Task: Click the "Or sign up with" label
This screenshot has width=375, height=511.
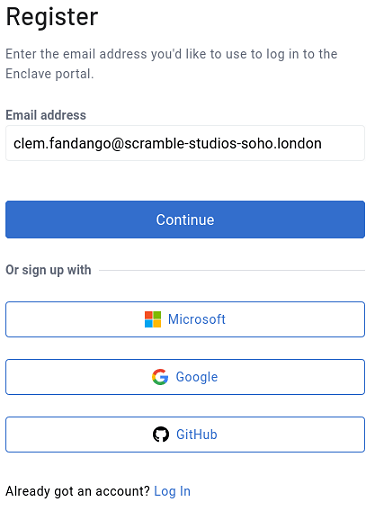Action: pyautogui.click(x=48, y=270)
